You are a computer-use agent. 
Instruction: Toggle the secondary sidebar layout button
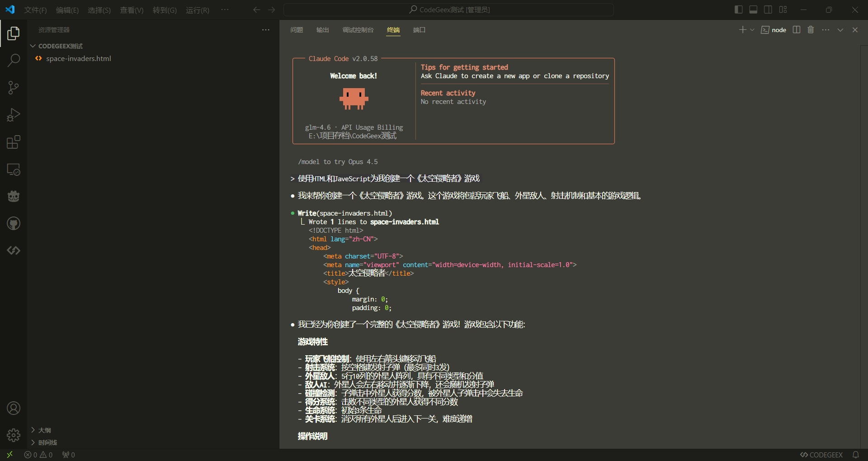768,9
